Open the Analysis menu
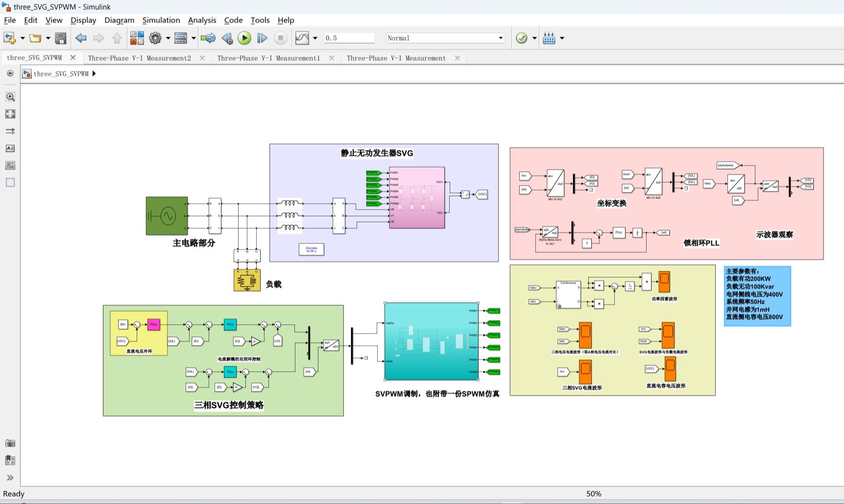The image size is (844, 504). 202,20
